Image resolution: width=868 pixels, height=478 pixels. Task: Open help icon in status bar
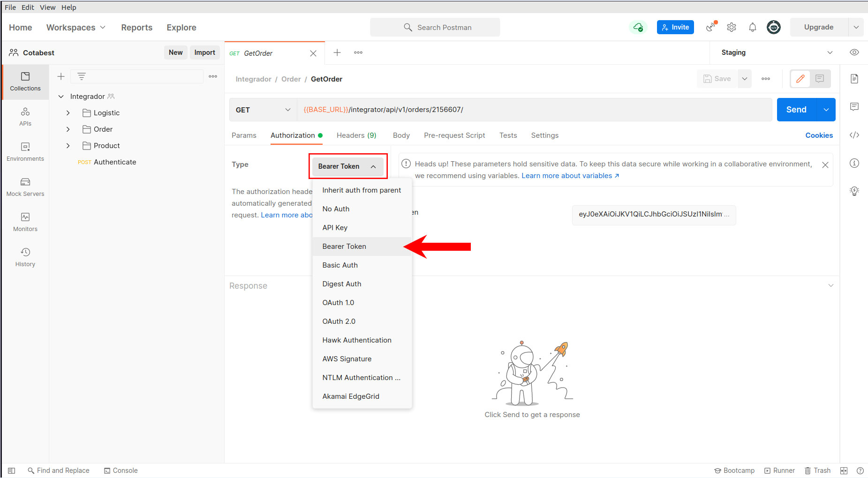[860, 471]
